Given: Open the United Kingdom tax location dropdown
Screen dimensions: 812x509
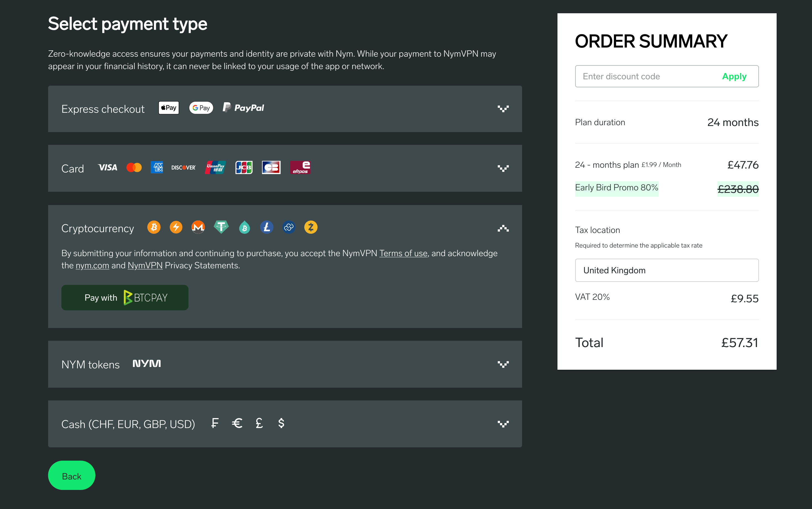Looking at the screenshot, I should 667,270.
